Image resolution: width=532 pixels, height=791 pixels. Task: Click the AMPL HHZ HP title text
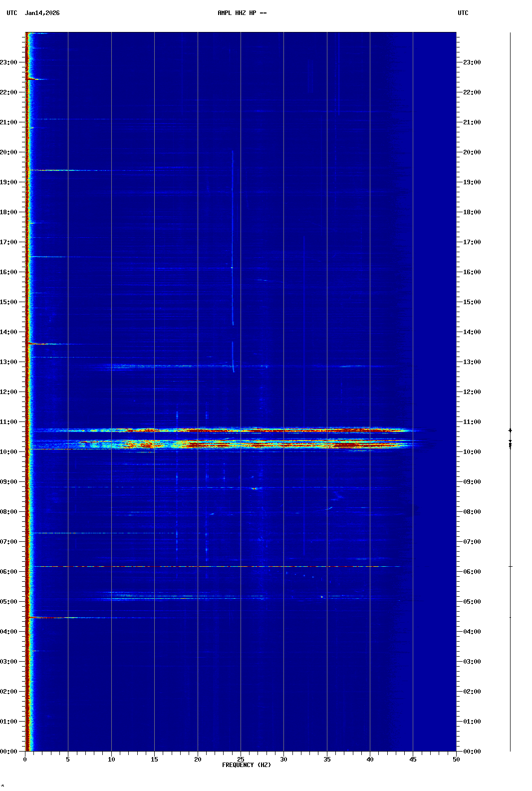[x=242, y=13]
